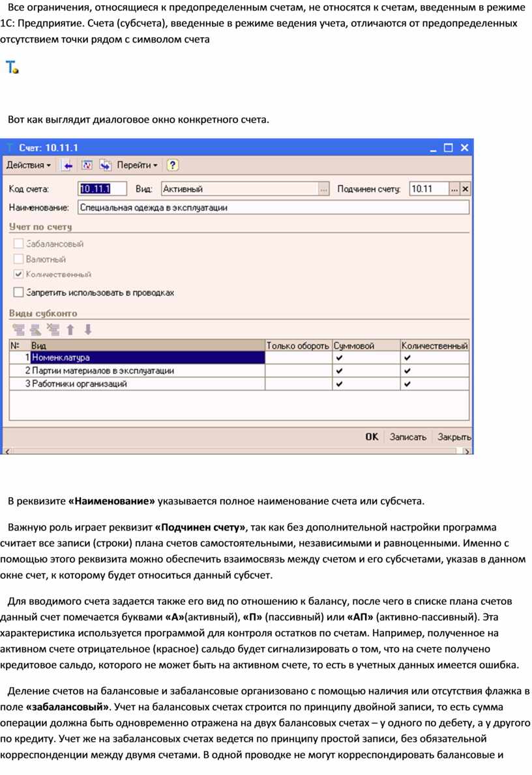
Task: Move subconto up with the arrow icon
Action: click(70, 330)
